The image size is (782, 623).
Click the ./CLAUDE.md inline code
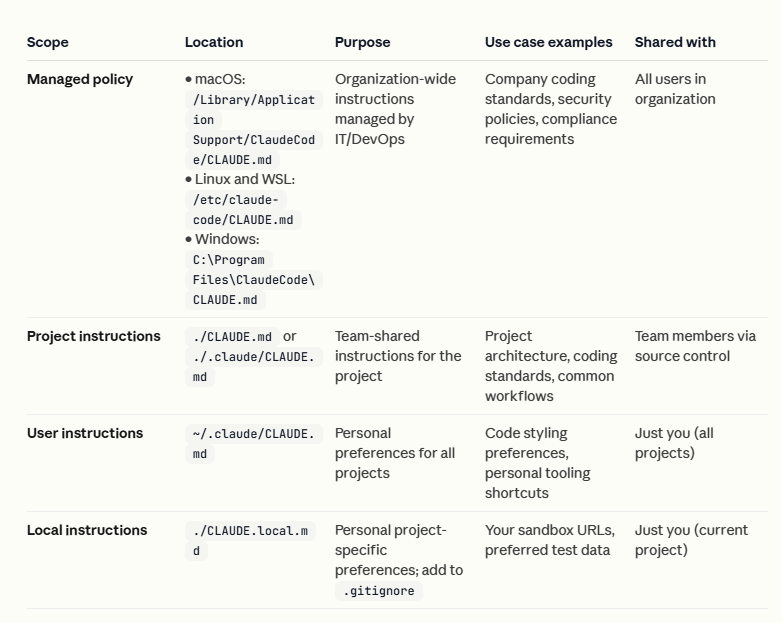tap(232, 337)
